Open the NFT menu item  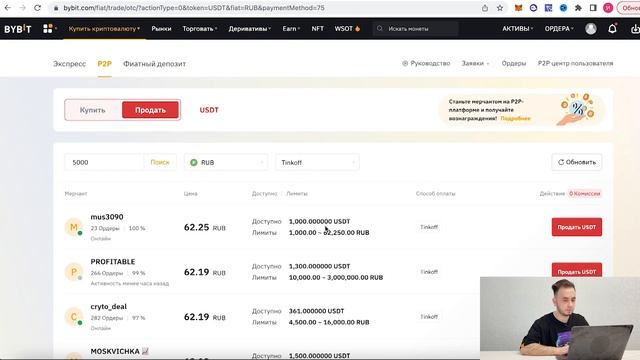(x=318, y=29)
